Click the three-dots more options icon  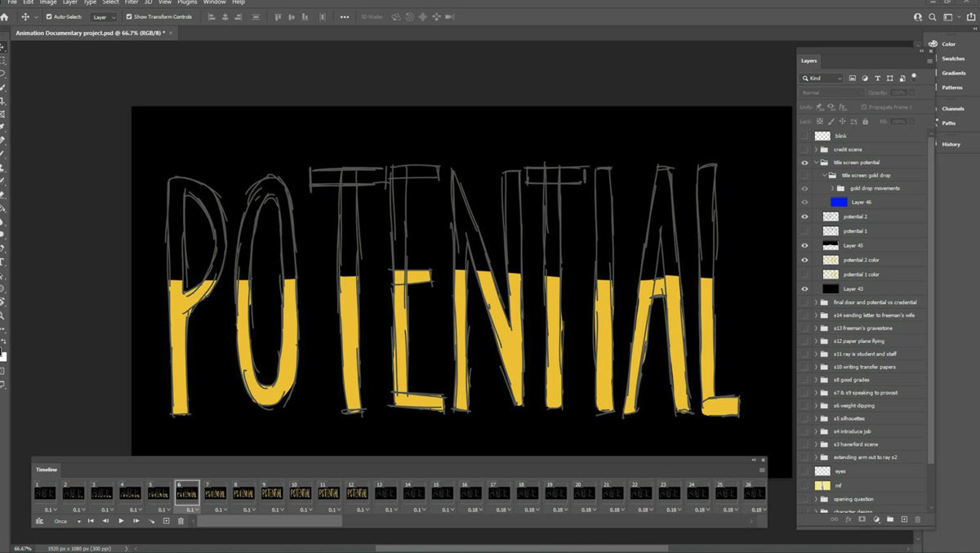click(x=344, y=16)
